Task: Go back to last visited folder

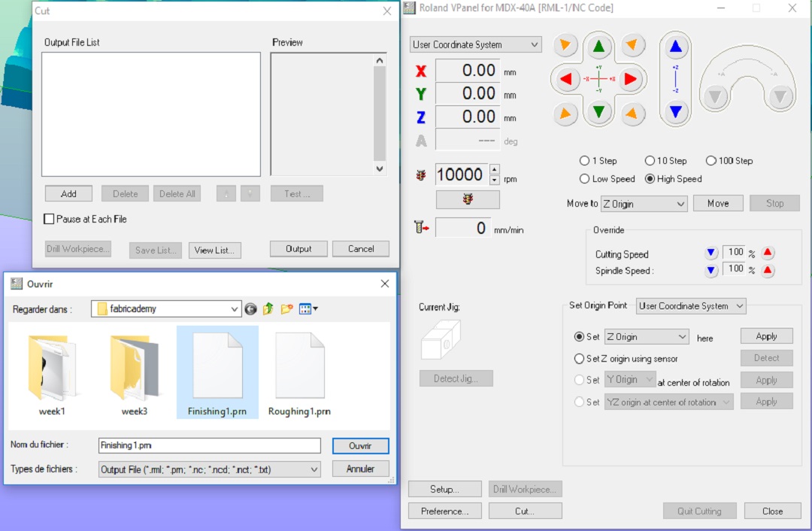Action: point(250,309)
